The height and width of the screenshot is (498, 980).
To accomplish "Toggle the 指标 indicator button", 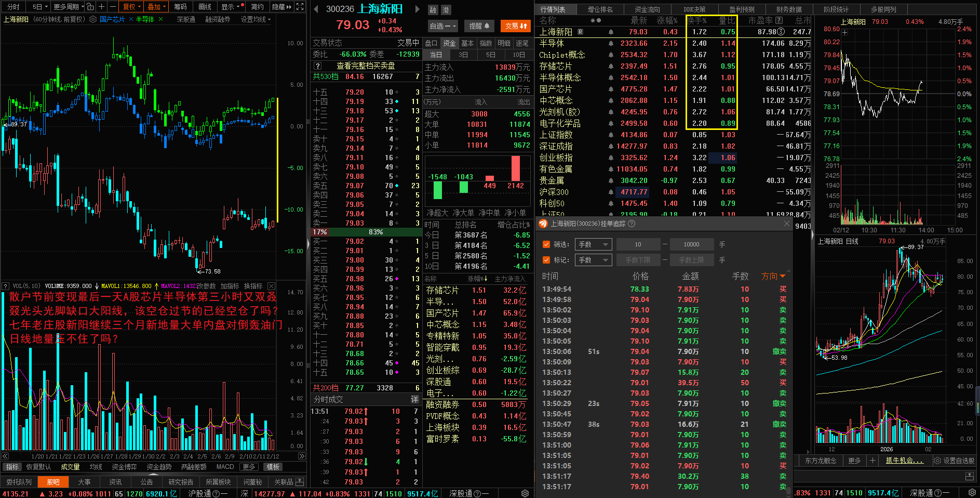I will point(12,467).
